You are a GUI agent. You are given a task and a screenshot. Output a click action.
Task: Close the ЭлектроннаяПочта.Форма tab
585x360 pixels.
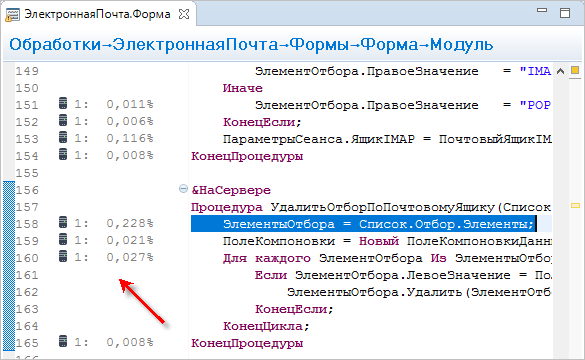(184, 14)
